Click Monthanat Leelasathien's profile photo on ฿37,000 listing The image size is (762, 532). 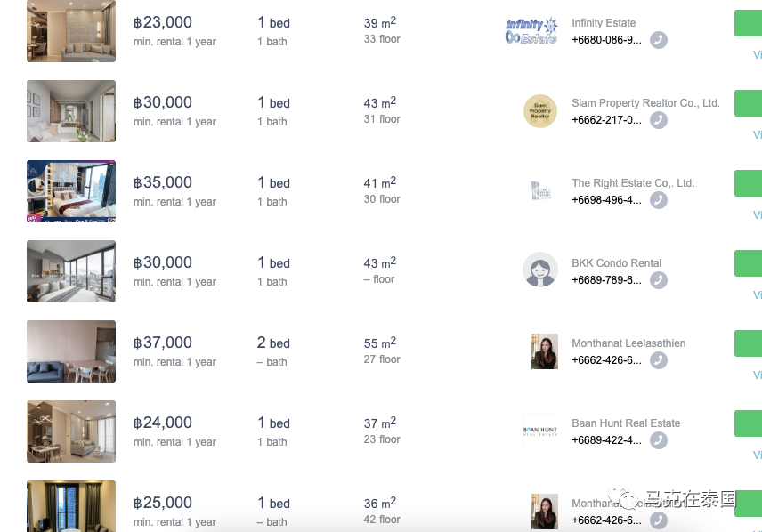coord(544,351)
